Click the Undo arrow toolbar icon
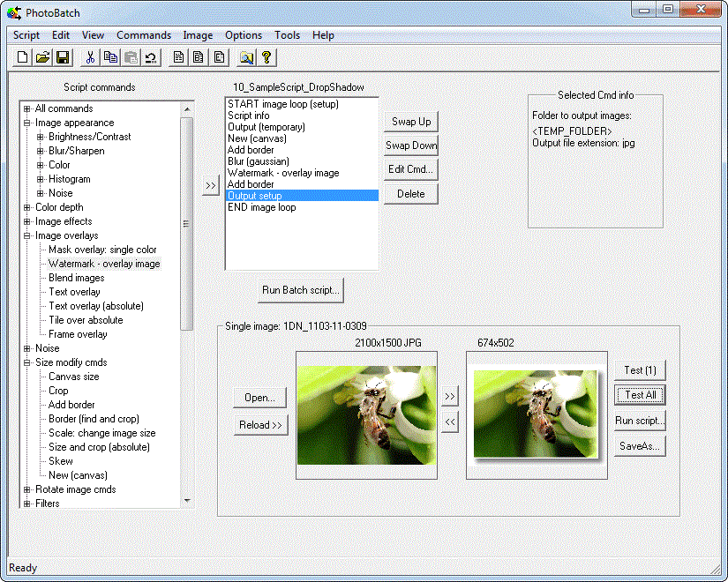 [152, 57]
